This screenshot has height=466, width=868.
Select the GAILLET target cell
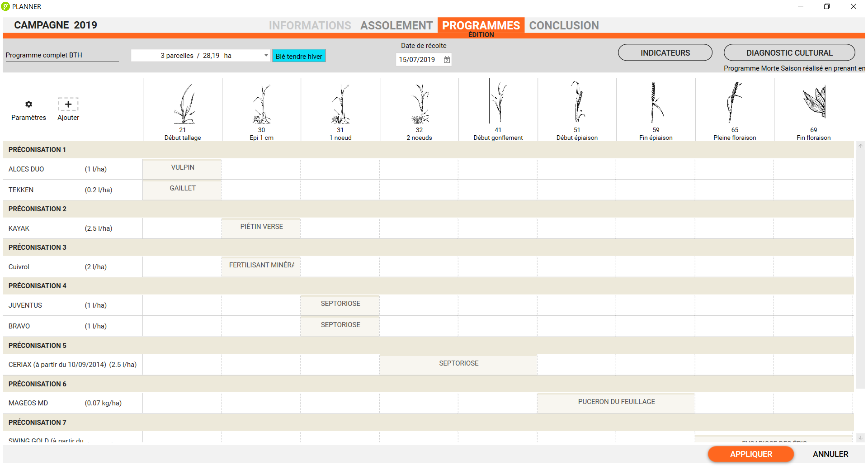pos(182,190)
